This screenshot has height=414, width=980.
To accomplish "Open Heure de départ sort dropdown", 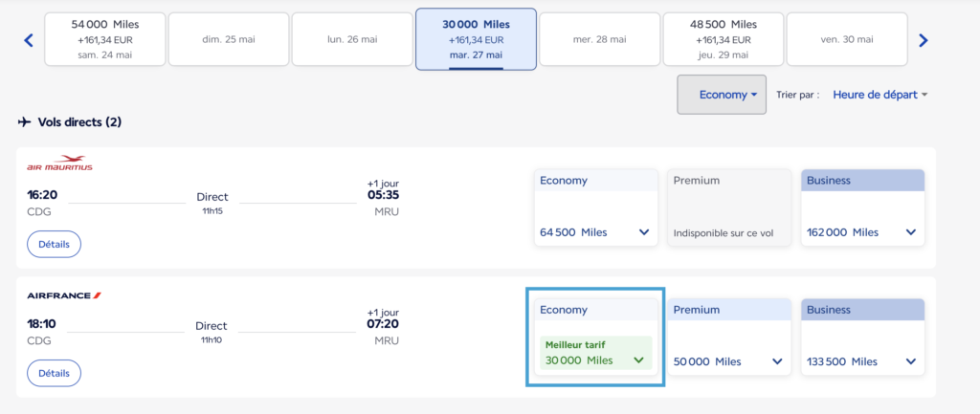I will [x=880, y=95].
